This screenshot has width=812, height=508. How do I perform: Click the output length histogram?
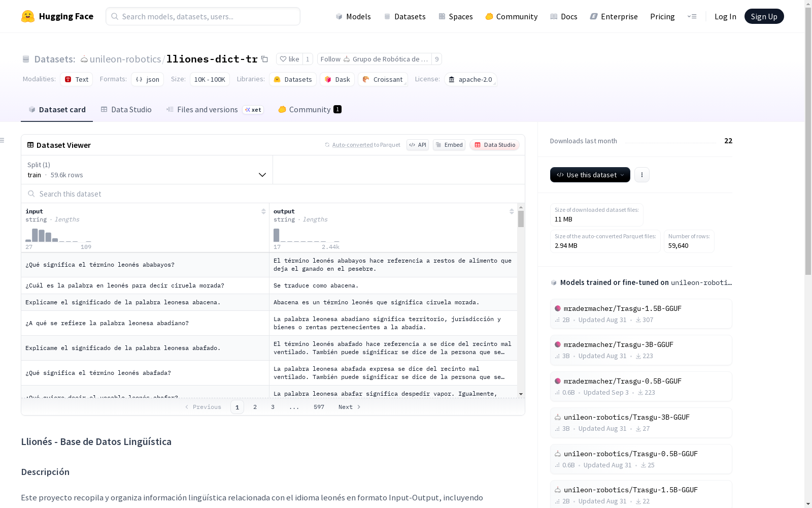coord(307,235)
